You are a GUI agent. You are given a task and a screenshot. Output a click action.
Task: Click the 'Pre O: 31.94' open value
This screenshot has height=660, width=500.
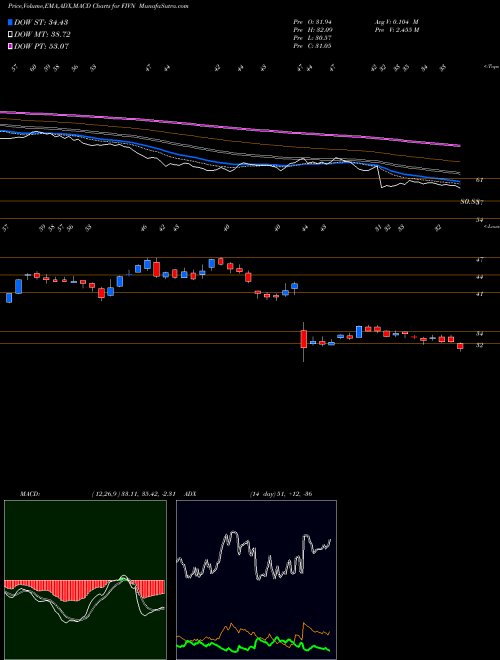point(312,22)
